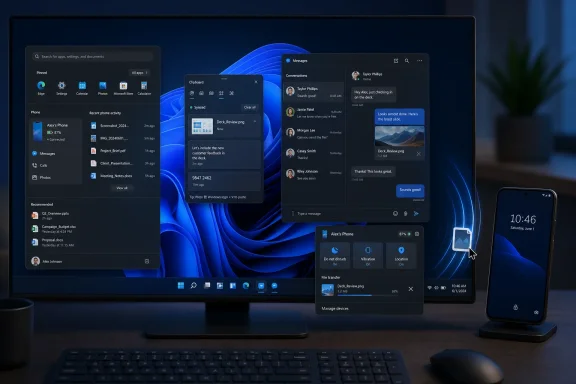Click Clear all in Clipboard

pos(250,107)
